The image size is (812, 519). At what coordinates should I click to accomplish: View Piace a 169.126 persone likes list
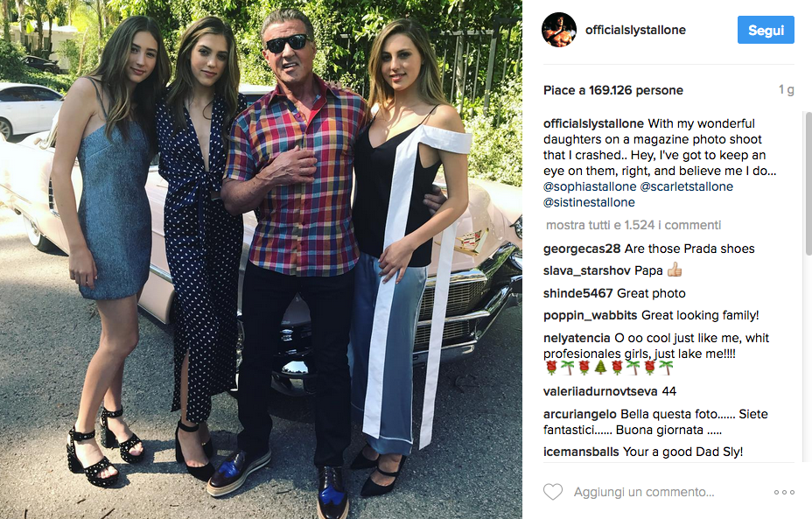tap(613, 90)
